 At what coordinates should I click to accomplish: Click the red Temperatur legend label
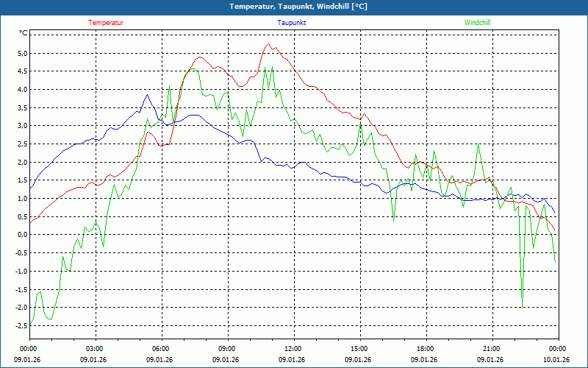tap(106, 23)
